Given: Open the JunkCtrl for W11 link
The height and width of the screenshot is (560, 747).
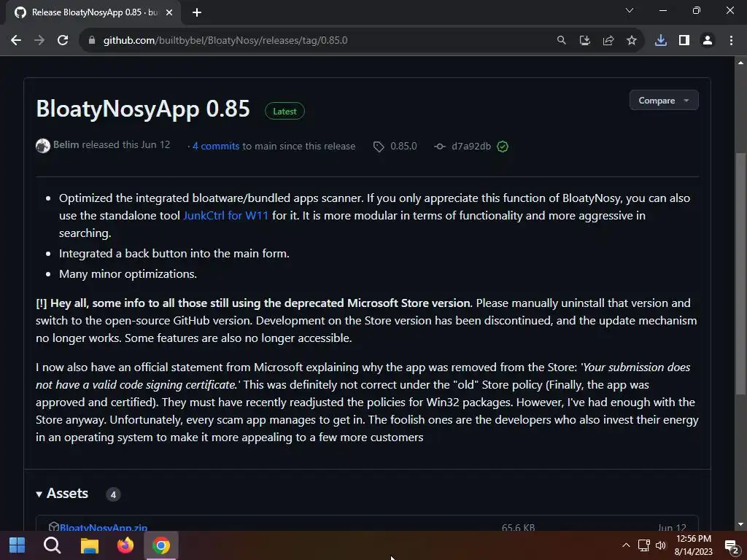Looking at the screenshot, I should [226, 215].
